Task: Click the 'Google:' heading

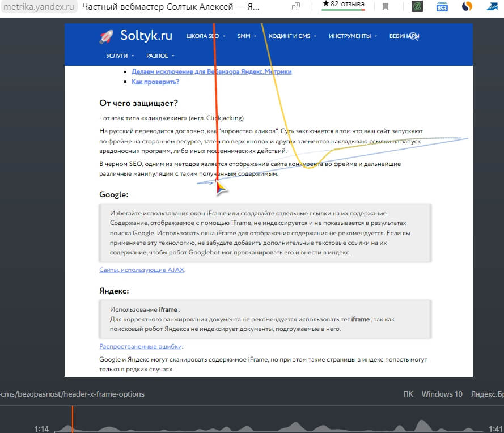Action: (x=114, y=194)
